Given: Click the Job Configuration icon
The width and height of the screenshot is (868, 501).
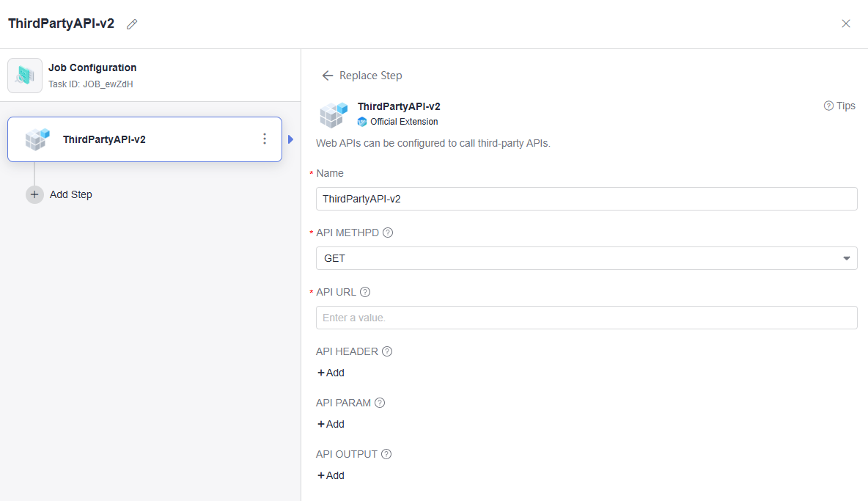Looking at the screenshot, I should tap(25, 75).
